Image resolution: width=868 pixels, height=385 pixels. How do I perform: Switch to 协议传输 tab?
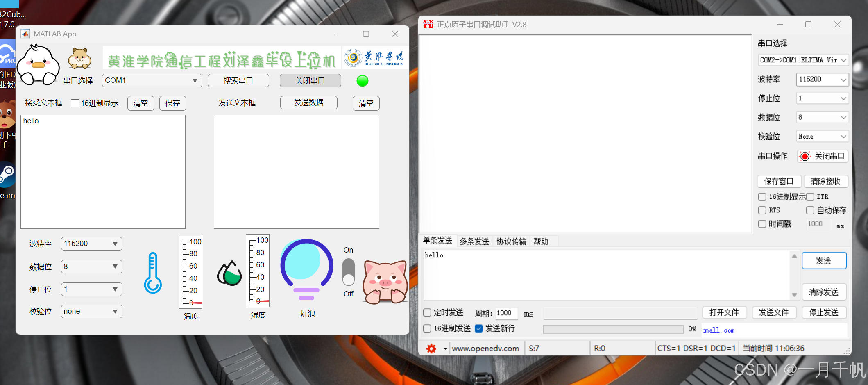(511, 241)
